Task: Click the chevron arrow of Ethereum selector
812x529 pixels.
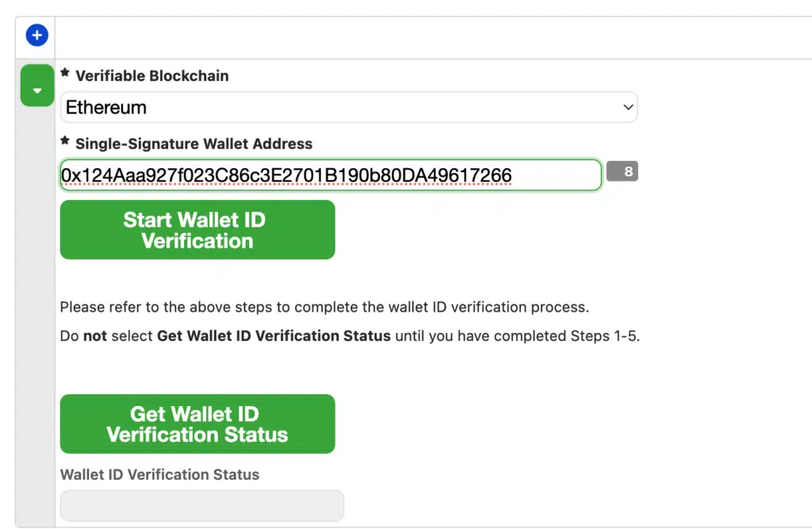Action: (627, 107)
